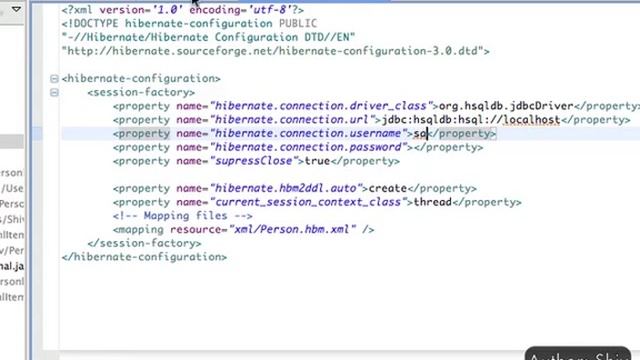Click the DOCTYPE hibernate-configuration declaration
This screenshot has width=640, height=360.
click(x=189, y=24)
